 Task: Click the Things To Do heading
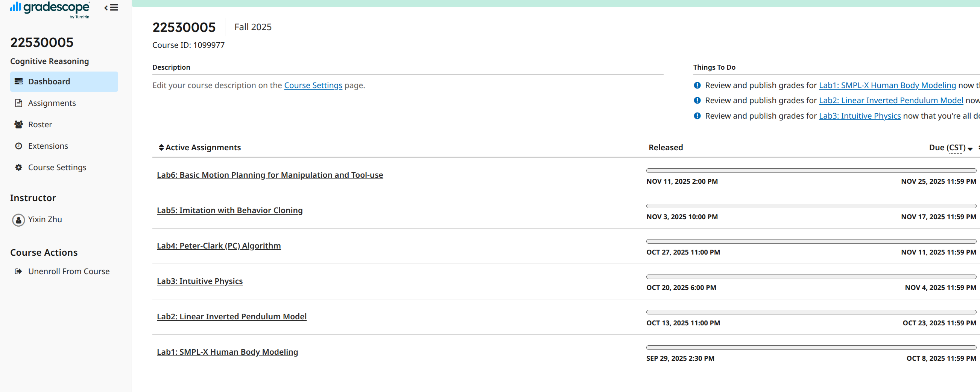coord(714,67)
